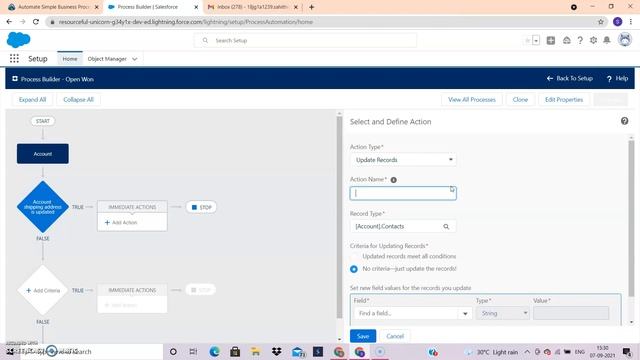Image resolution: width=640 pixels, height=360 pixels.
Task: Open the Global Actions plus icon
Action: tap(551, 40)
